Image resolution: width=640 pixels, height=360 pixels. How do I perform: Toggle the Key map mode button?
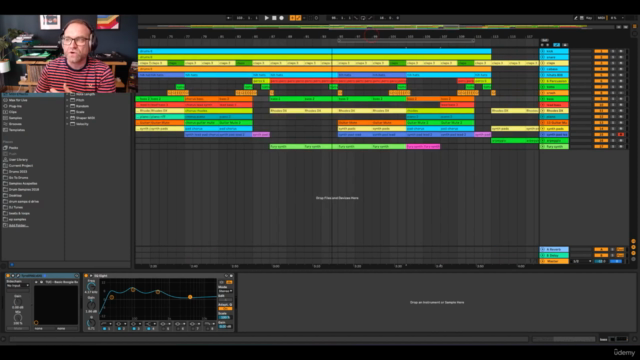[589, 18]
